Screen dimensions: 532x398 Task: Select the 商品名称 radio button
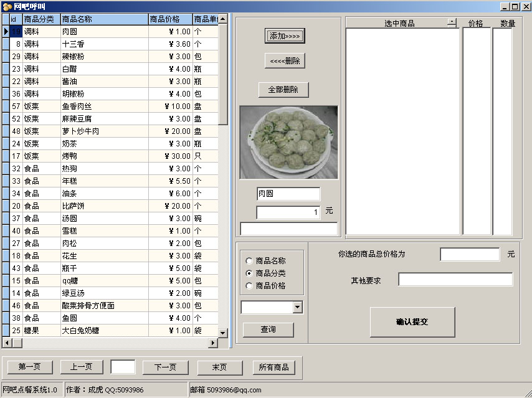[250, 261]
